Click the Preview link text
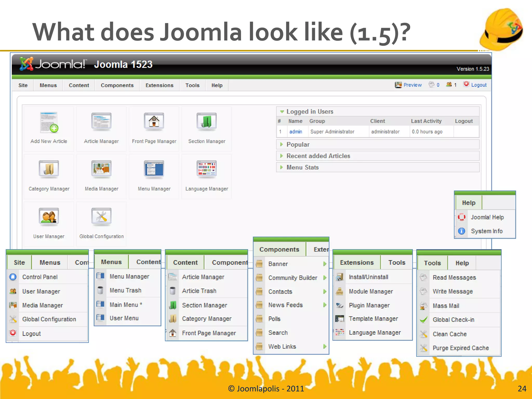This screenshot has width=532, height=399. click(x=413, y=85)
